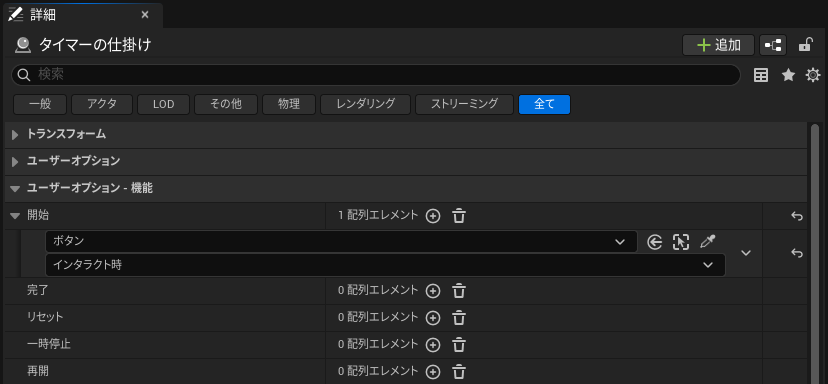Select the LOD filter button
Viewport: 828px width, 384px height.
pos(164,104)
